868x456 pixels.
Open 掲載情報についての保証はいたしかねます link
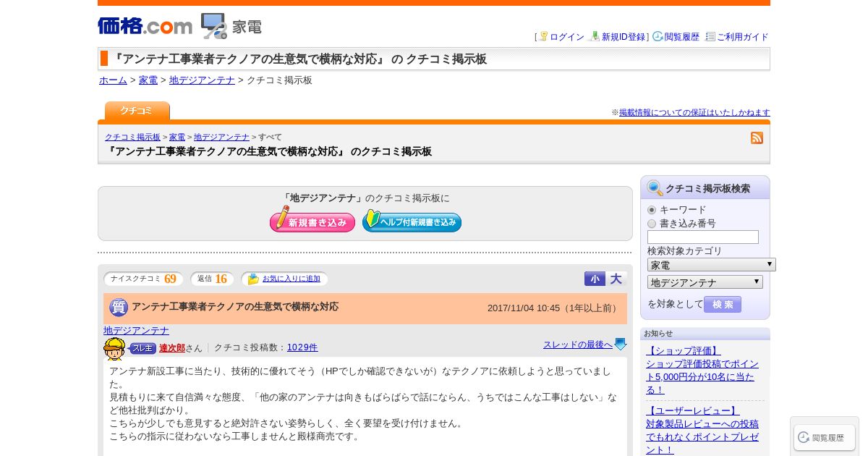694,113
